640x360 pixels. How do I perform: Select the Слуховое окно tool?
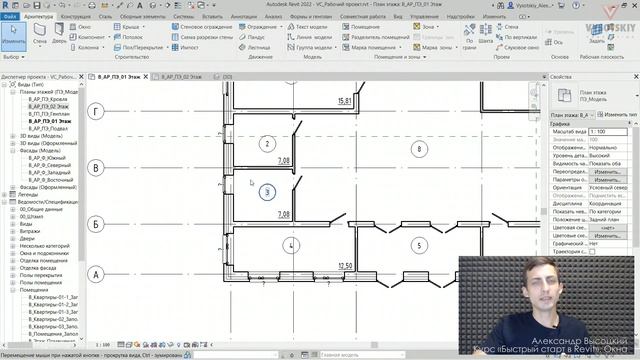518,47
